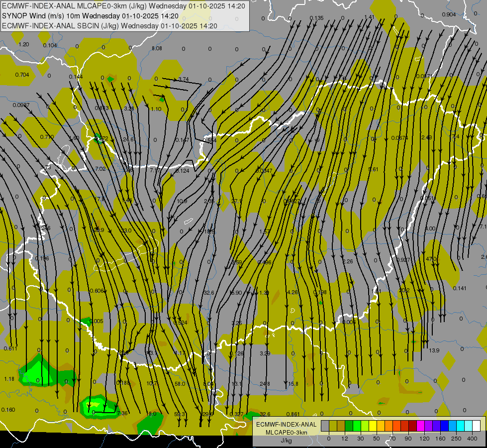The image size is (487, 448).
Task: Click the map value 8.08
Action: [x=157, y=48]
